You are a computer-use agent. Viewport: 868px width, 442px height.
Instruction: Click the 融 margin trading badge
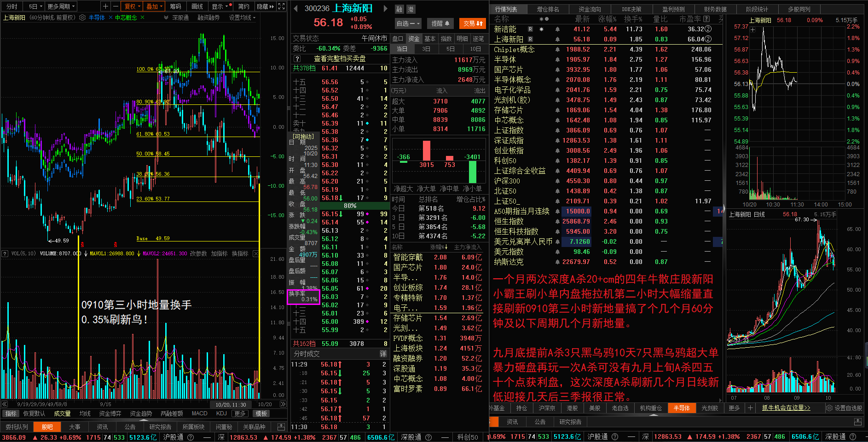(399, 9)
